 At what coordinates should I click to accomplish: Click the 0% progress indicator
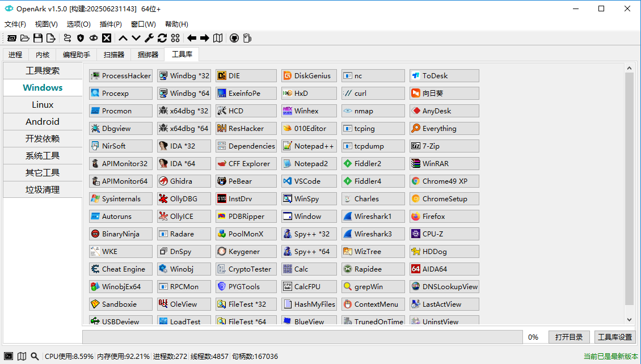pos(533,337)
